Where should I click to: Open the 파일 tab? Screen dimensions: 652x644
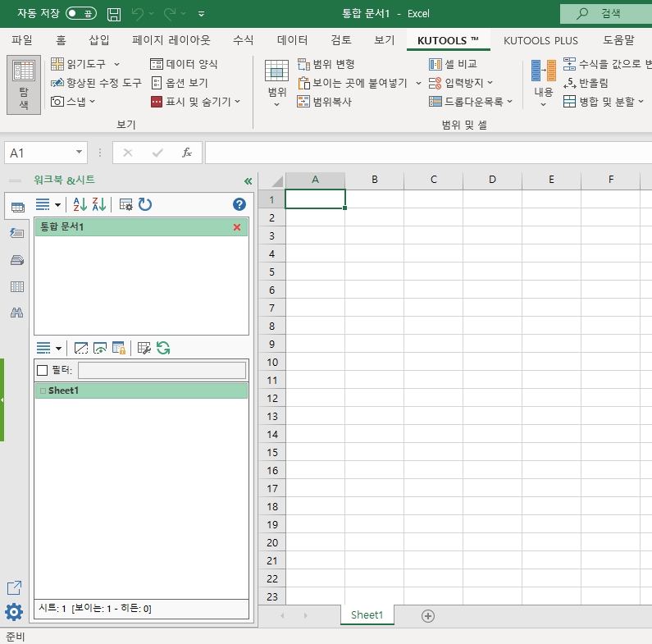tap(21, 40)
